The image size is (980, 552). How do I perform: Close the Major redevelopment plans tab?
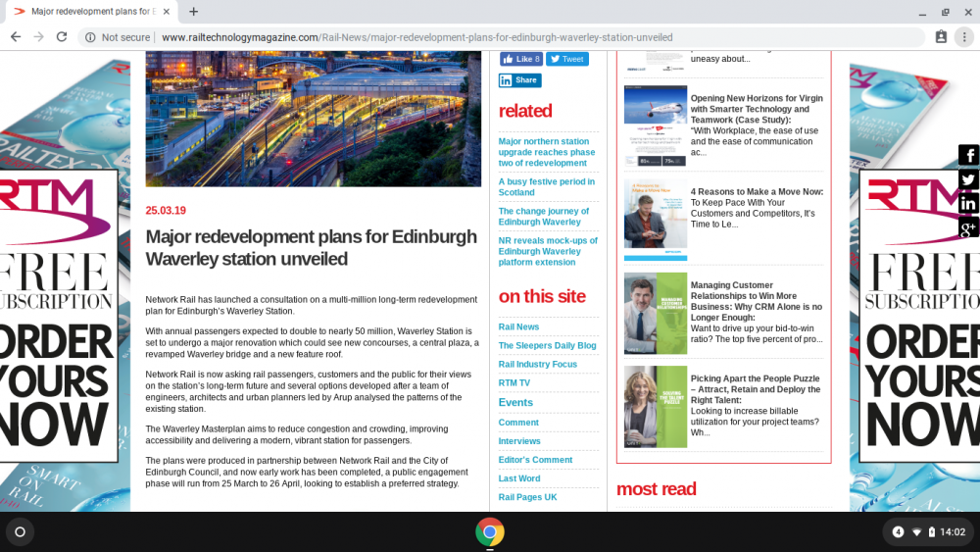pos(167,11)
